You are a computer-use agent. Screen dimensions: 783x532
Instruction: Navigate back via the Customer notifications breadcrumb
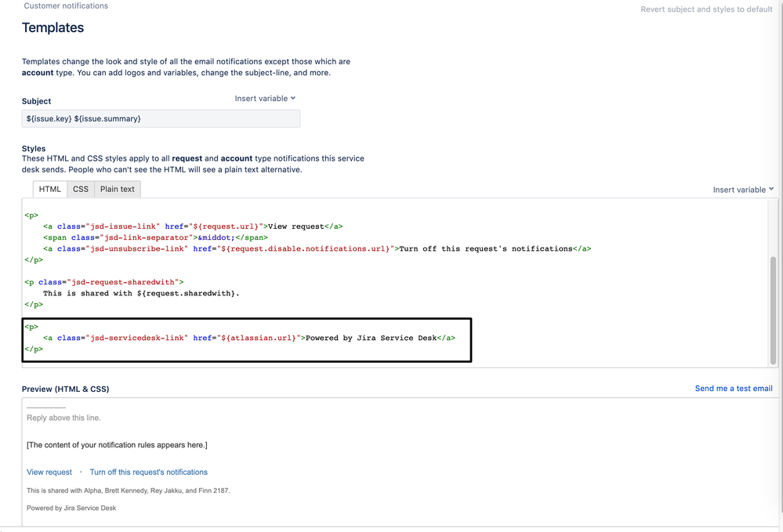(x=66, y=5)
